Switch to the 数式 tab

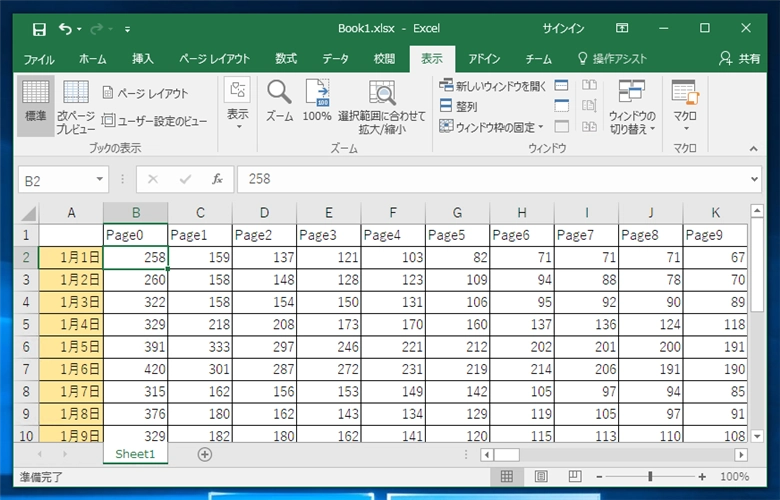pyautogui.click(x=286, y=59)
